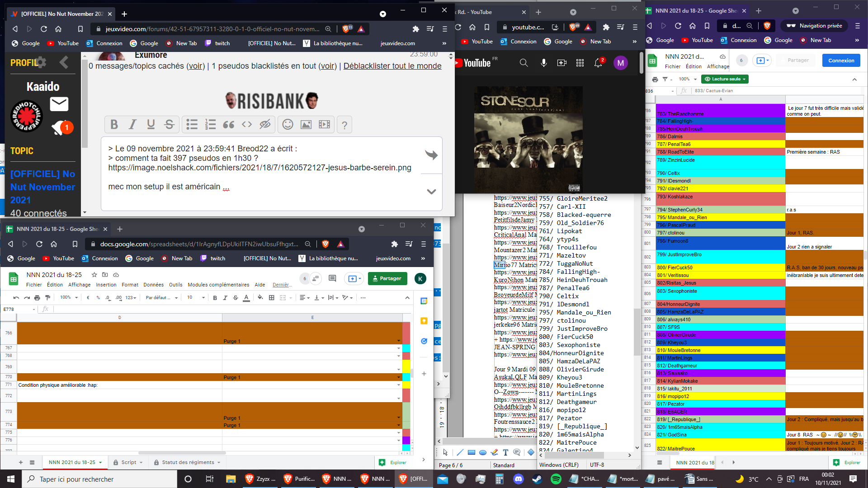Viewport: 868px width, 488px height.
Task: Insert a quote block in forum editor
Action: pyautogui.click(x=228, y=125)
